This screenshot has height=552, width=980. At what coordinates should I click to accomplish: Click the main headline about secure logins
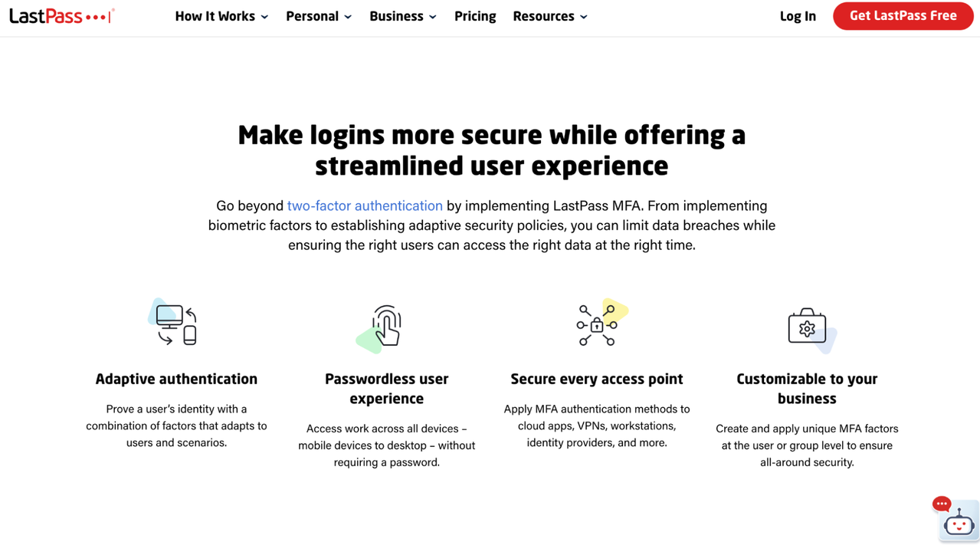click(x=491, y=150)
